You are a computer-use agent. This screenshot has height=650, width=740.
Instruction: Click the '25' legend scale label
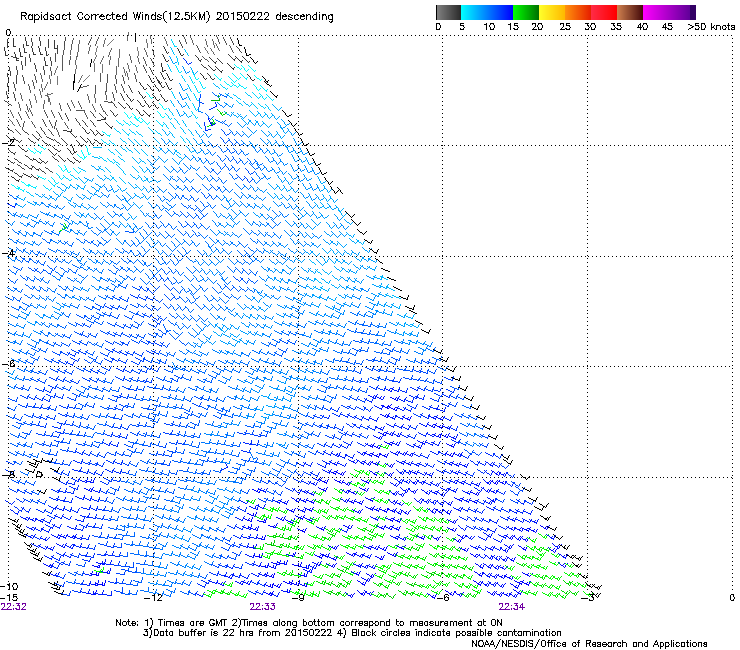click(565, 27)
